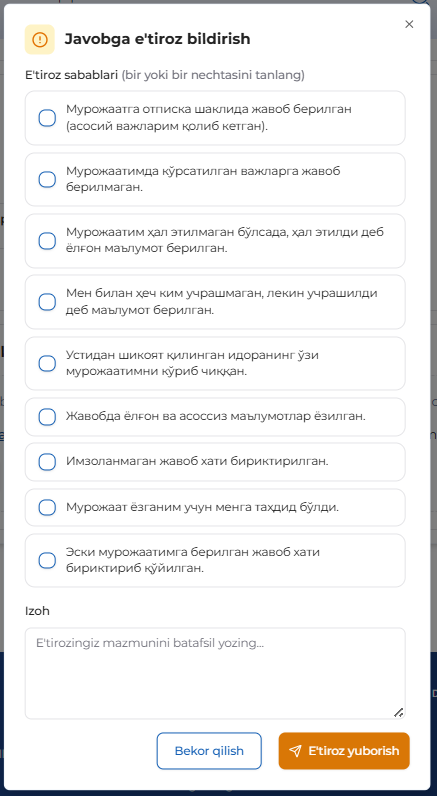Image resolution: width=437 pixels, height=796 pixels.
Task: Click the 'Имзоланмаган жавоб хати' option card text
Action: [x=197, y=461]
